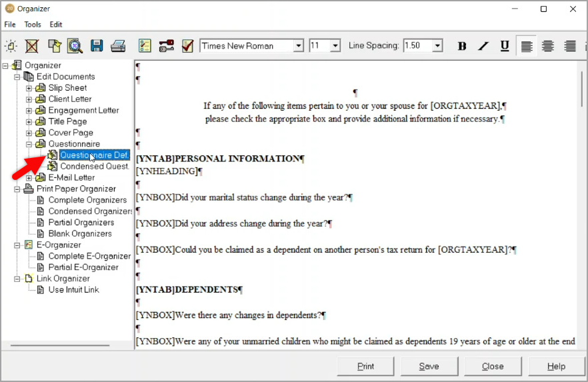Toggle underline formatting
The image size is (588, 382).
pyautogui.click(x=505, y=46)
